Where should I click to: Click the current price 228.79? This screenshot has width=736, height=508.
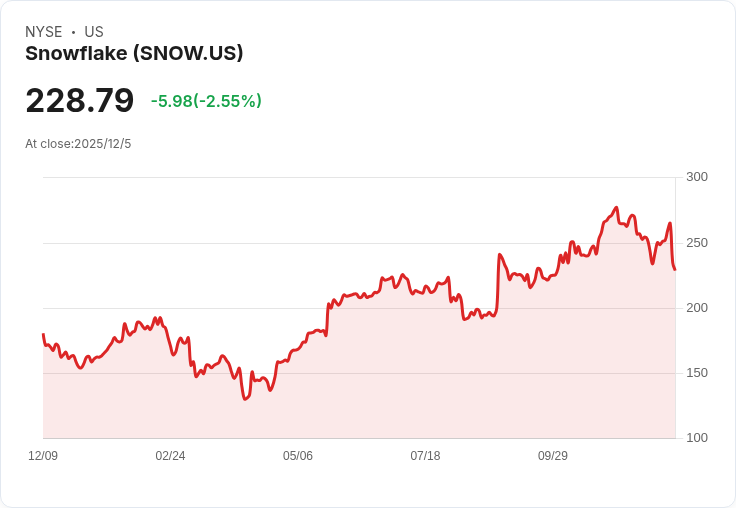[x=80, y=101]
